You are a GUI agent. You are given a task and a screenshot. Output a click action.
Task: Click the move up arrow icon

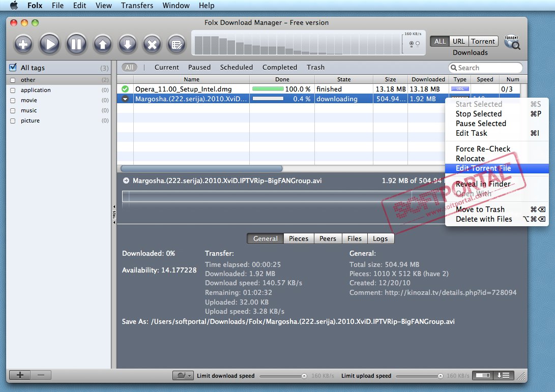click(x=103, y=44)
